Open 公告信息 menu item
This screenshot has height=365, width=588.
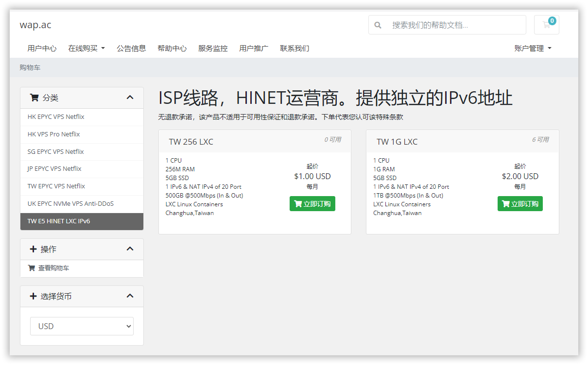pos(131,49)
